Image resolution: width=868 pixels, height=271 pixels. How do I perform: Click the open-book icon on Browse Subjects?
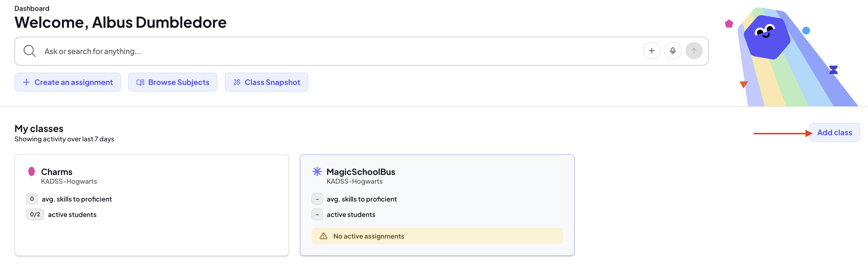(x=140, y=82)
